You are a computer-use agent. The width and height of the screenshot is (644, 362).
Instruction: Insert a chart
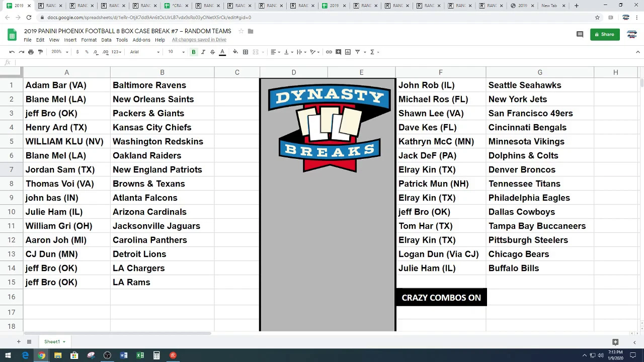(x=348, y=52)
